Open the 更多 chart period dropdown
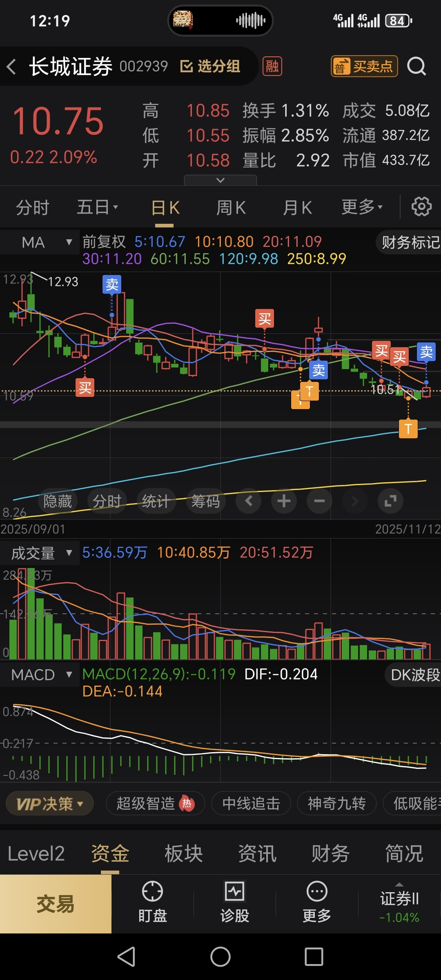441x980 pixels. tap(362, 207)
